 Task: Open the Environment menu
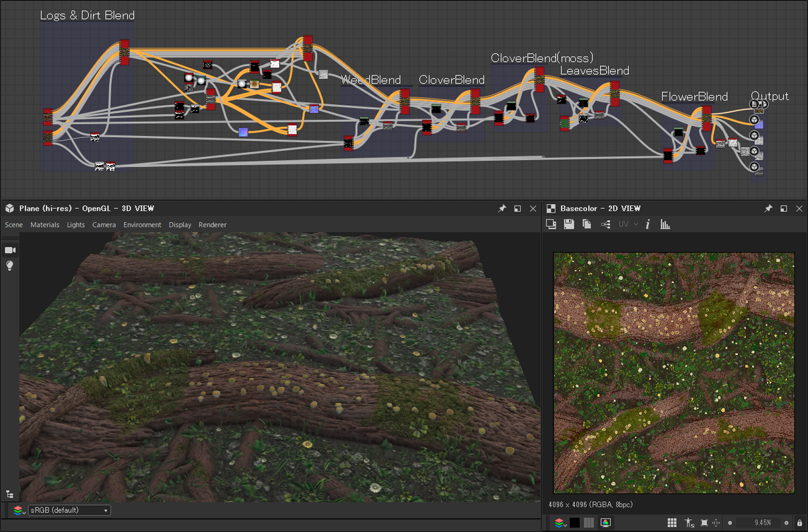tap(142, 225)
